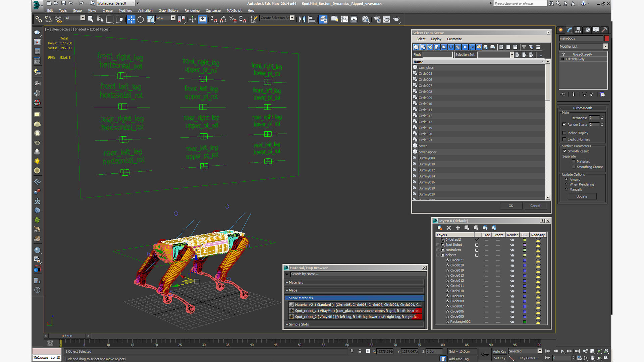This screenshot has width=644, height=362.
Task: Open the Select by Name tool
Action: pos(100,19)
